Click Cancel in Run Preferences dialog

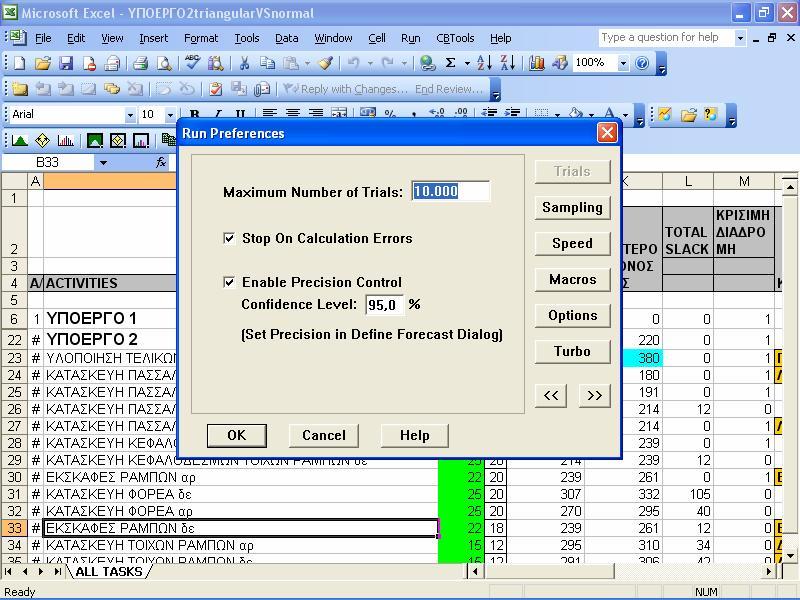323,435
